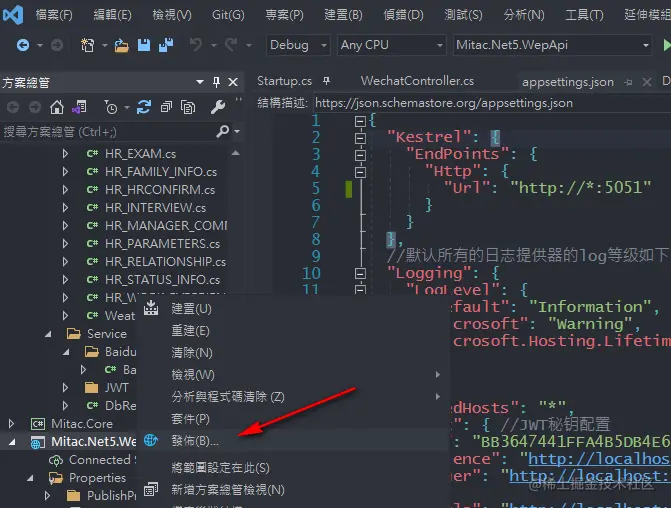Click the schema URL field for appsettings.json

click(x=492, y=103)
